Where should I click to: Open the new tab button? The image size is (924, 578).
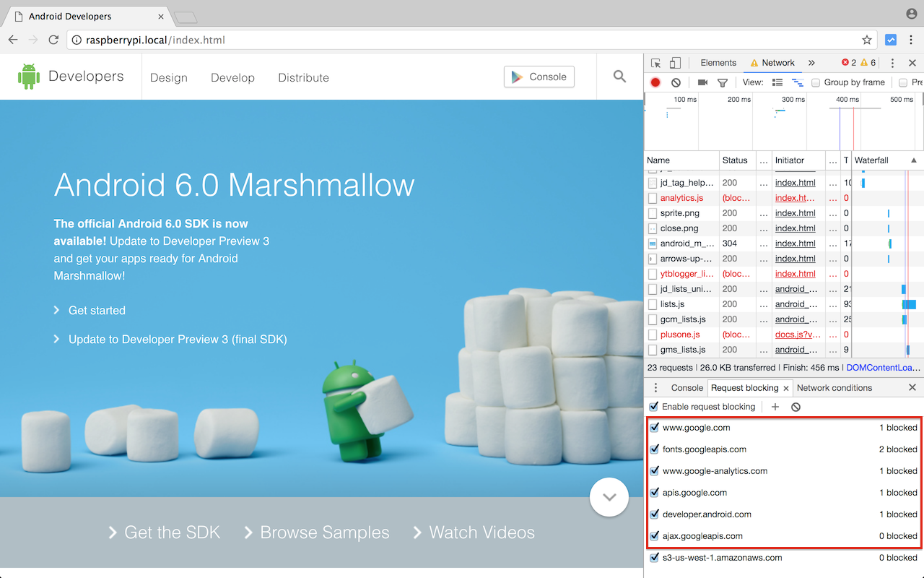coord(186,17)
